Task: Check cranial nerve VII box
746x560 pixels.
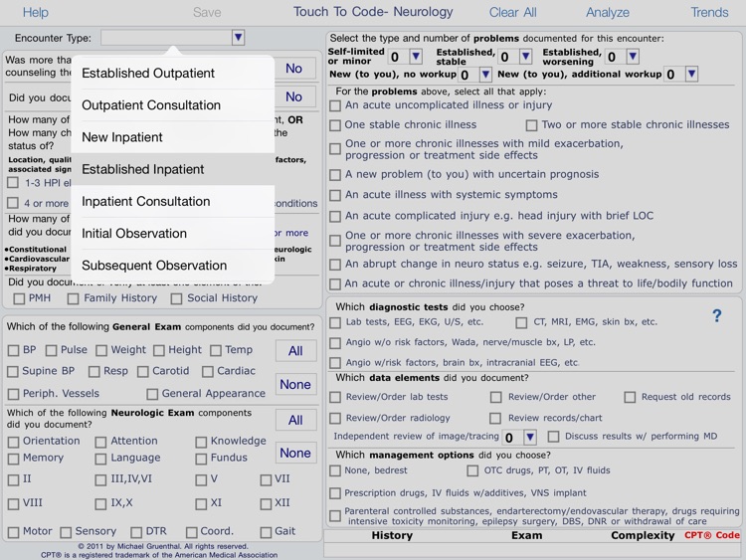Action: coord(266,480)
